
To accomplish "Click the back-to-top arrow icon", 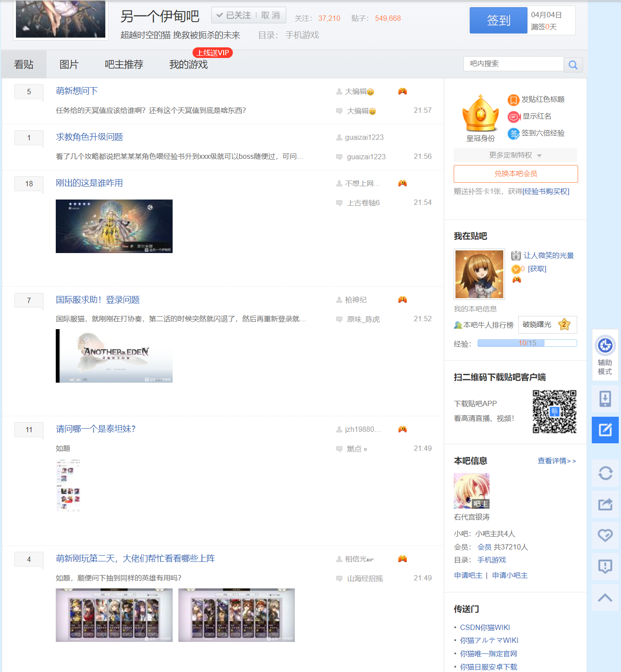I will [605, 598].
